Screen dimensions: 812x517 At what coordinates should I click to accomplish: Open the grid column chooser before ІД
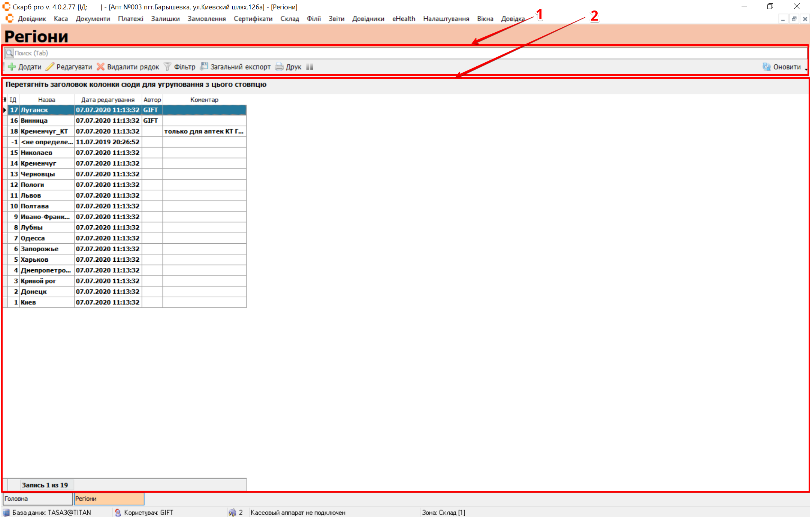[x=4, y=99]
